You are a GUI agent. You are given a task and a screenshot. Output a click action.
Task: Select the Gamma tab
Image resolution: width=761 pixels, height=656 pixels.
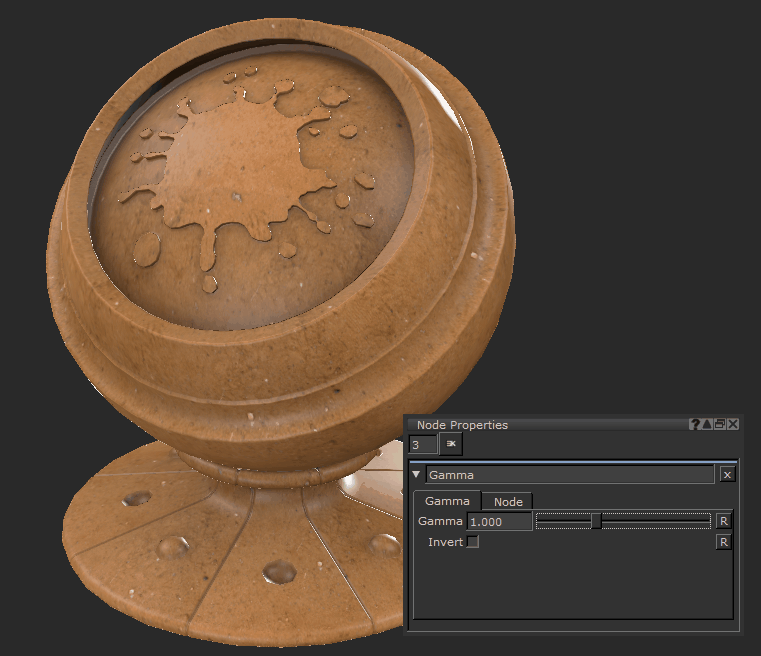(x=447, y=501)
